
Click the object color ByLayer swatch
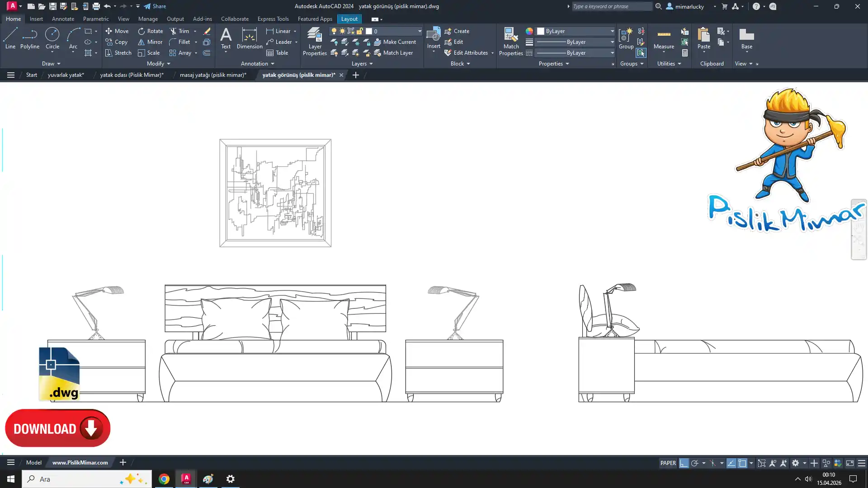click(541, 31)
